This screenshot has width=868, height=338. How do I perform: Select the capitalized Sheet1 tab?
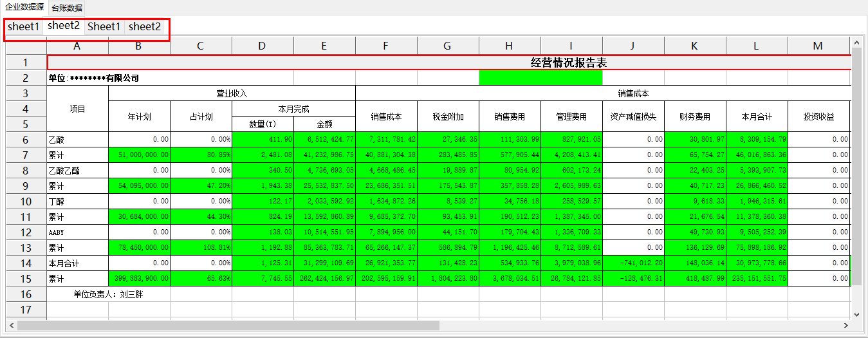click(x=104, y=27)
